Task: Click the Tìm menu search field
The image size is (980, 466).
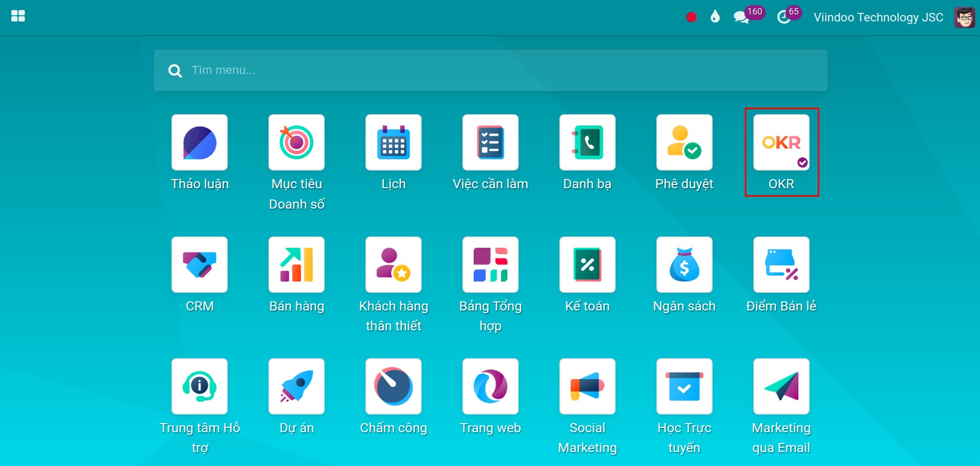Action: pos(490,70)
